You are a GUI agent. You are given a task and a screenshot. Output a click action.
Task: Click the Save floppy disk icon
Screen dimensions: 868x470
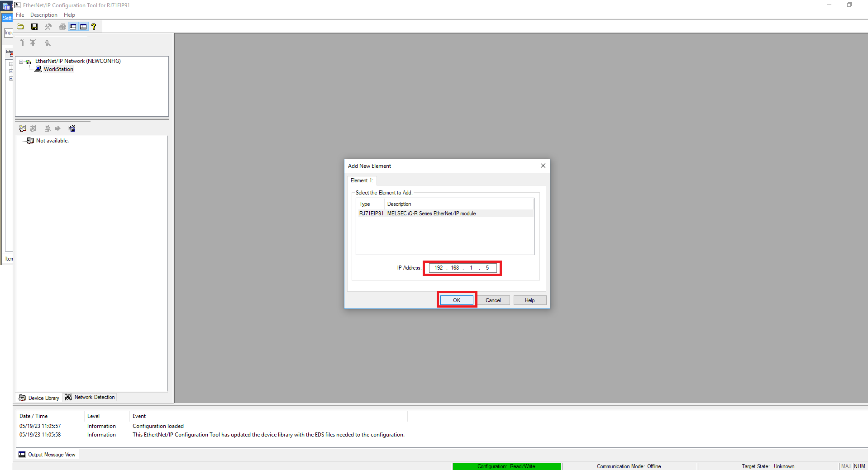(34, 27)
